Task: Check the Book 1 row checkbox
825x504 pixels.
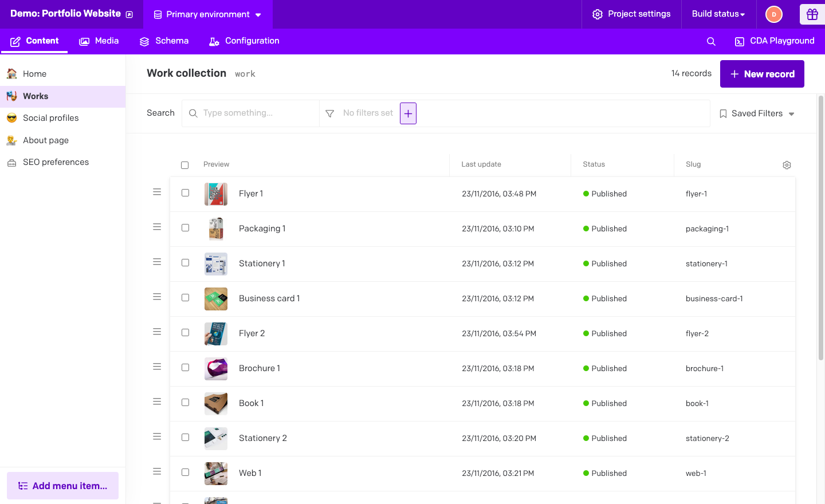Action: pos(185,403)
